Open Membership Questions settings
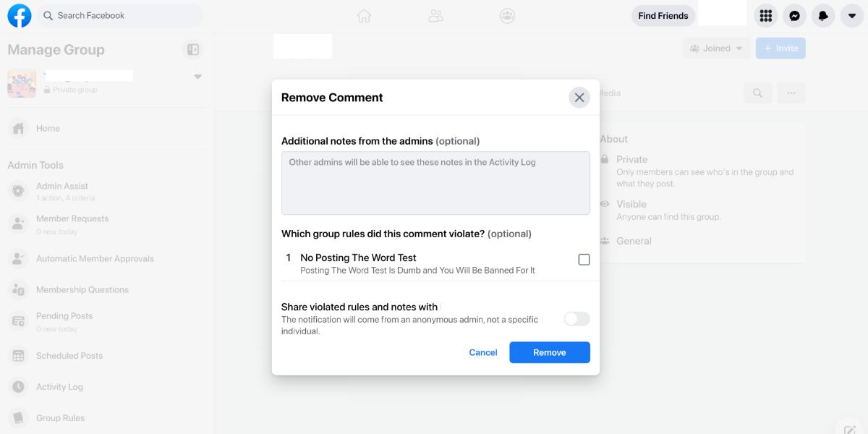Image resolution: width=868 pixels, height=434 pixels. (x=82, y=289)
